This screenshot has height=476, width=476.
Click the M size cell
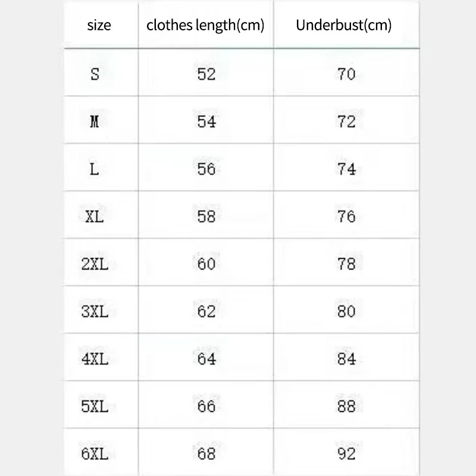(x=94, y=122)
